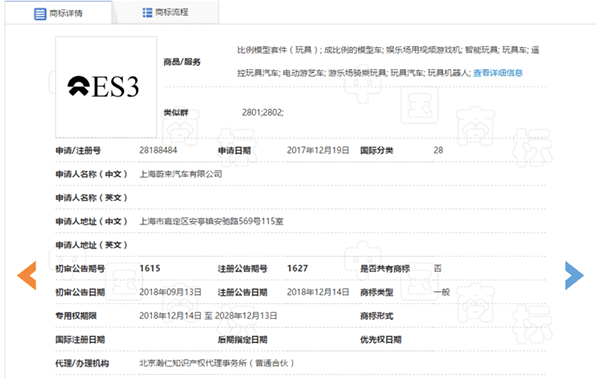The height and width of the screenshot is (378, 600).
Task: Select registration announcement number 1627
Action: [298, 269]
